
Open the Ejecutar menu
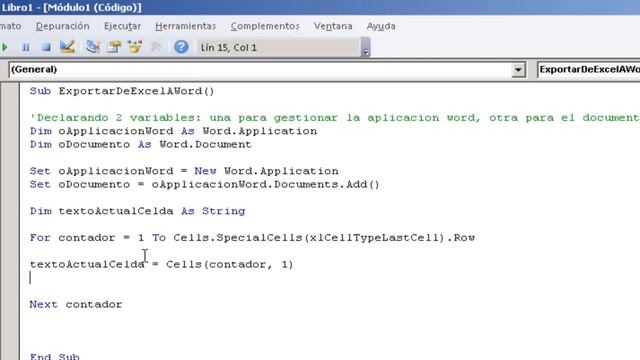122,26
